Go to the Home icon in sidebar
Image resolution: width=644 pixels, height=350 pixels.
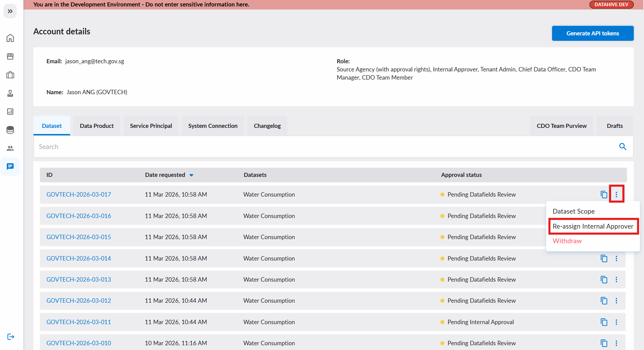point(10,38)
